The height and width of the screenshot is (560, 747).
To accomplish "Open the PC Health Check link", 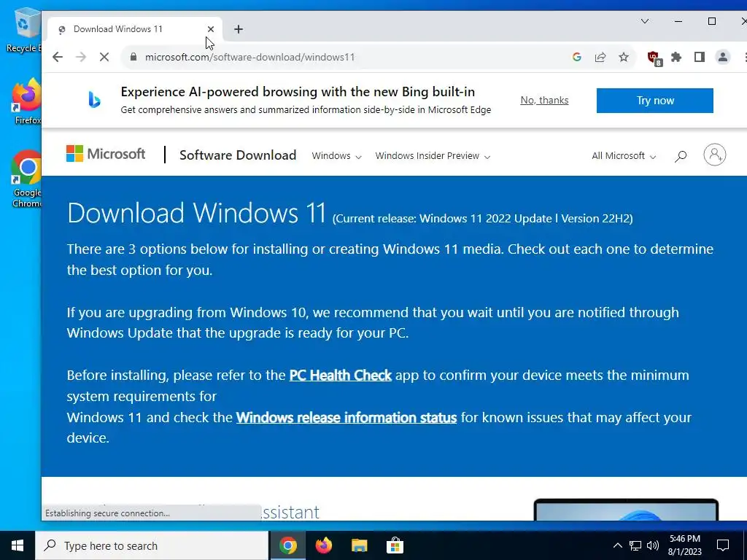I will point(340,376).
